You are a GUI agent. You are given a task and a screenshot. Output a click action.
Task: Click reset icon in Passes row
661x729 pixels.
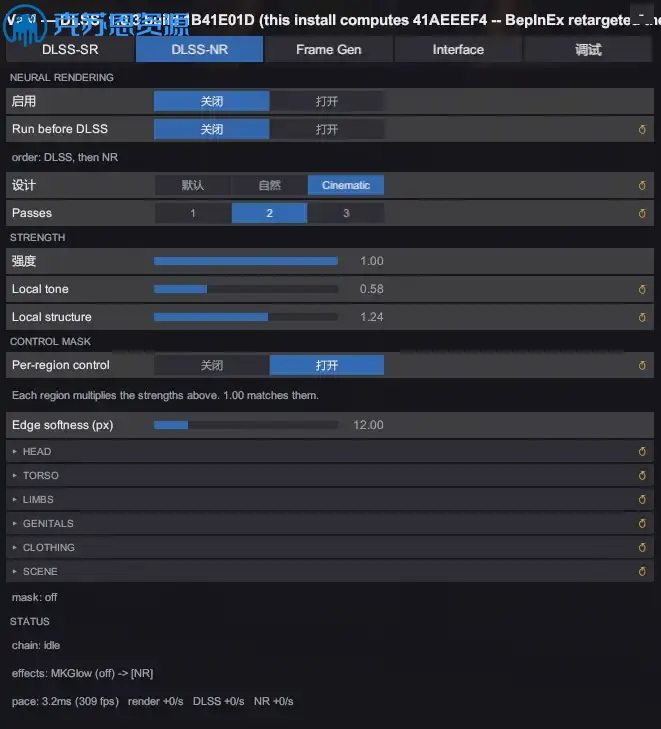point(642,213)
